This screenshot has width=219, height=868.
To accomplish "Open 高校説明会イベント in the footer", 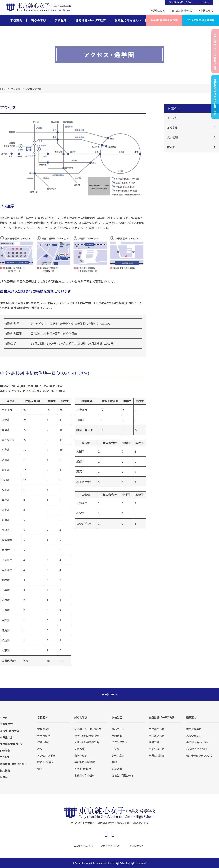I will click(x=197, y=749).
